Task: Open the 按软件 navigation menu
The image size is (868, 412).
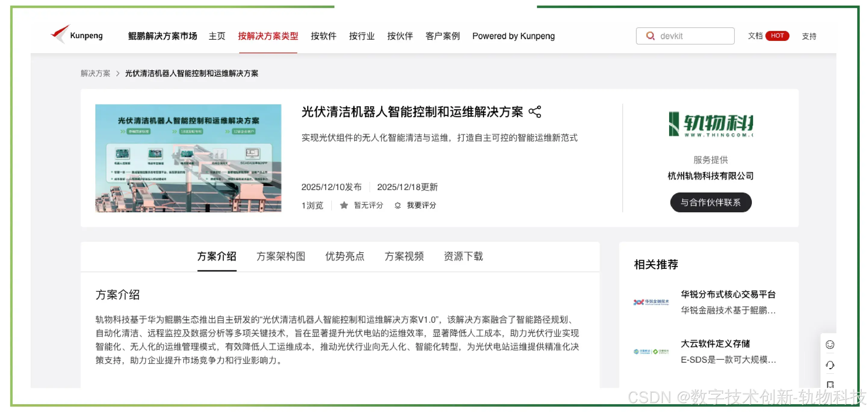Action: point(323,36)
